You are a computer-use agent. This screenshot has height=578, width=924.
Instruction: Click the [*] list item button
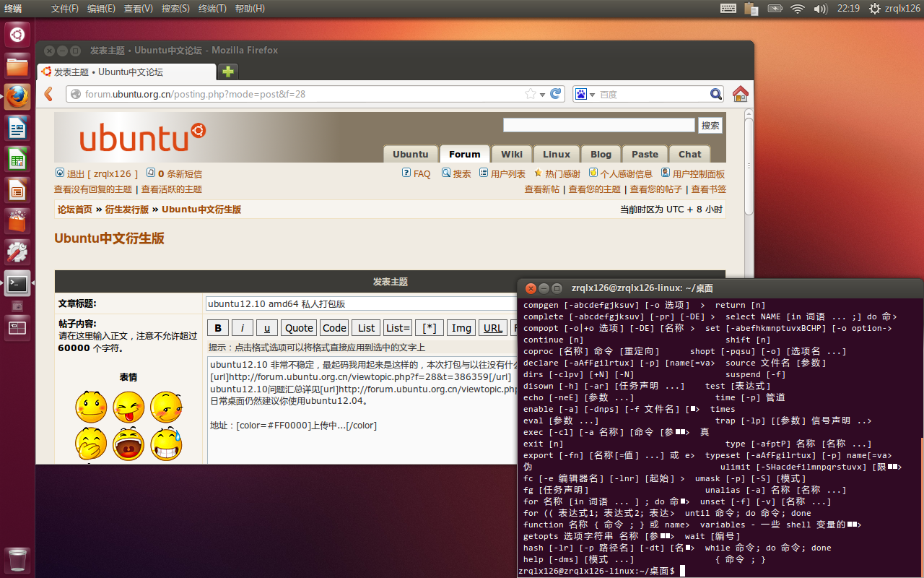click(430, 328)
